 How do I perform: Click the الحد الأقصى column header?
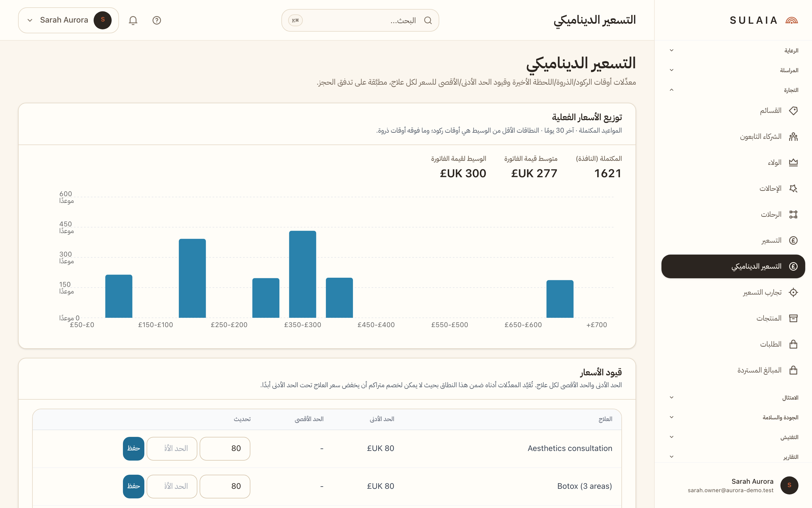pyautogui.click(x=309, y=419)
